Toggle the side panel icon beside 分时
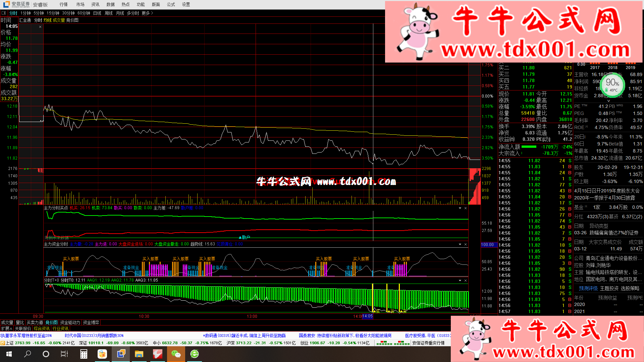 [x=4, y=13]
